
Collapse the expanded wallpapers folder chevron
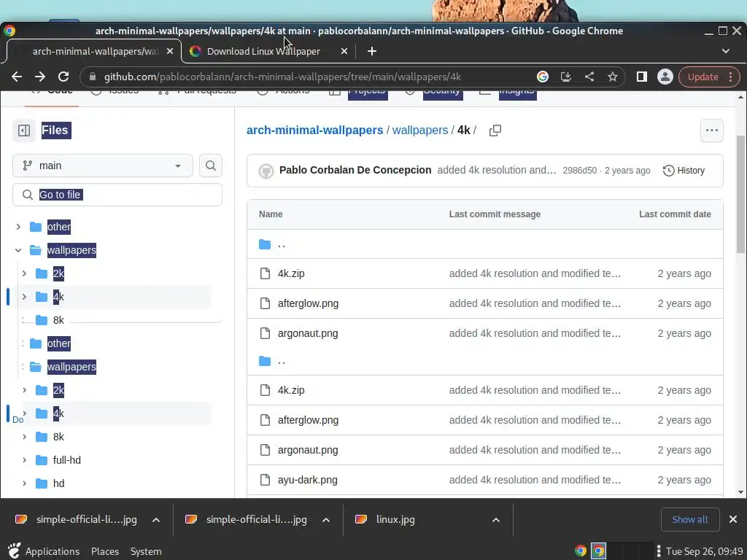pos(18,250)
